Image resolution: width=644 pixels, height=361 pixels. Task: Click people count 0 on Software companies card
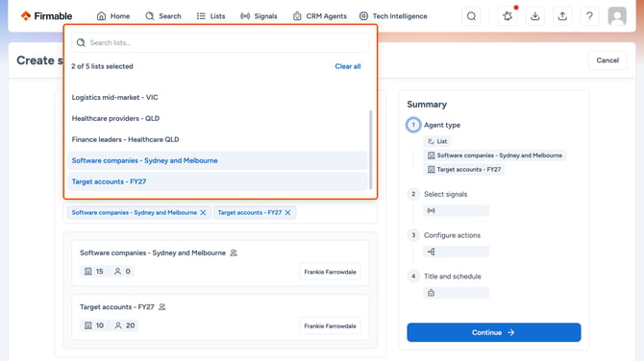[x=122, y=272]
